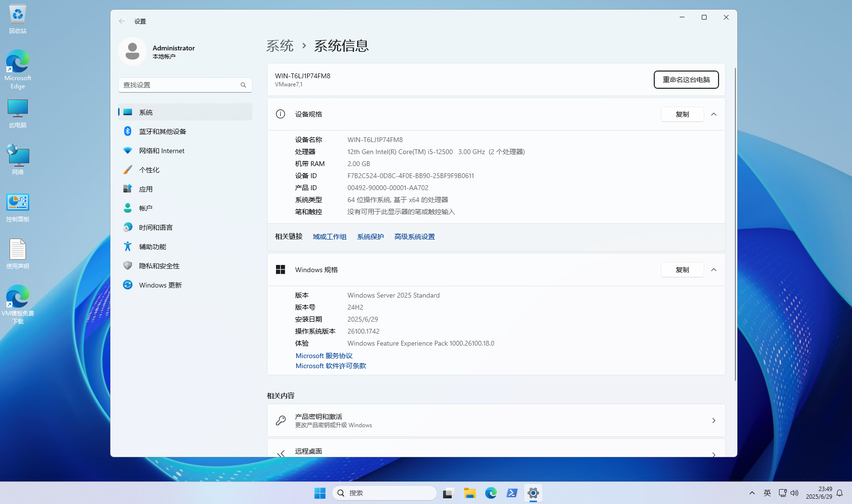Image resolution: width=852 pixels, height=504 pixels.
Task: Open the 高级系统设置 link
Action: click(x=415, y=237)
